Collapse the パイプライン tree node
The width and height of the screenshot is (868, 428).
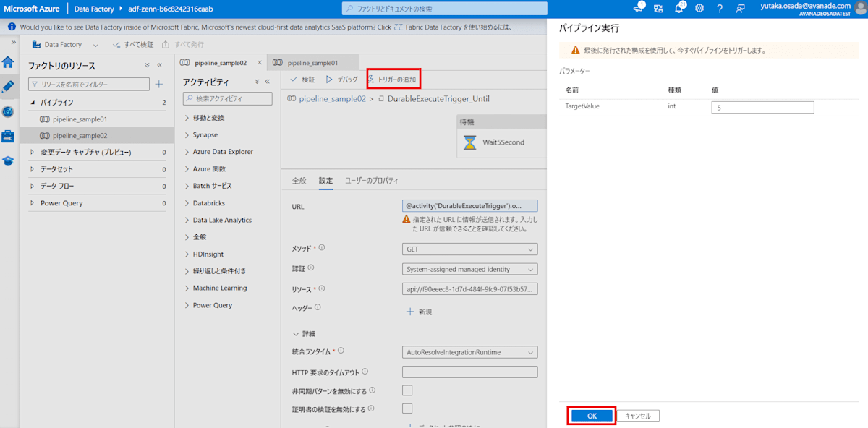[33, 103]
